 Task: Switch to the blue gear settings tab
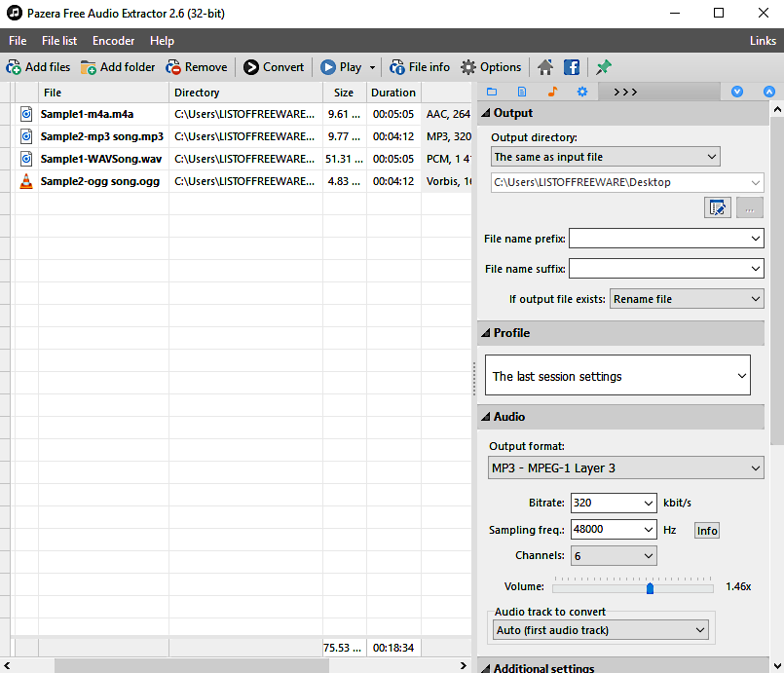582,92
